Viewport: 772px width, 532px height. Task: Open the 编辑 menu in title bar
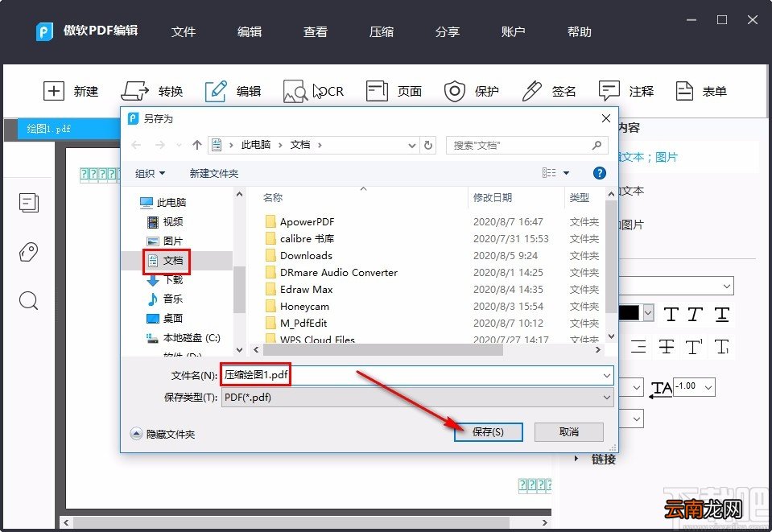249,32
